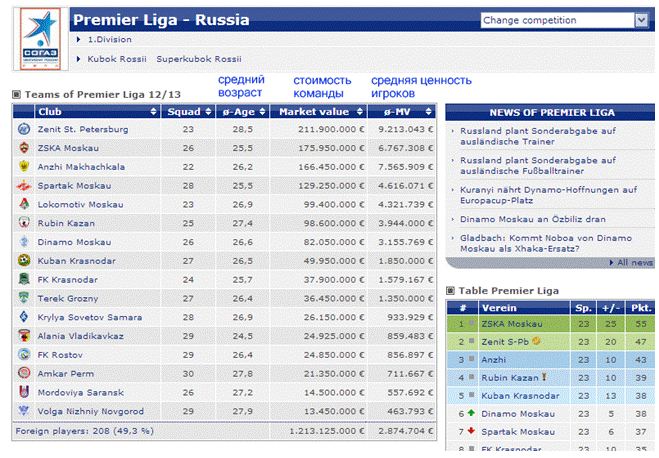
Task: Click the Mordoviya Saransk club crest
Action: pos(24,392)
